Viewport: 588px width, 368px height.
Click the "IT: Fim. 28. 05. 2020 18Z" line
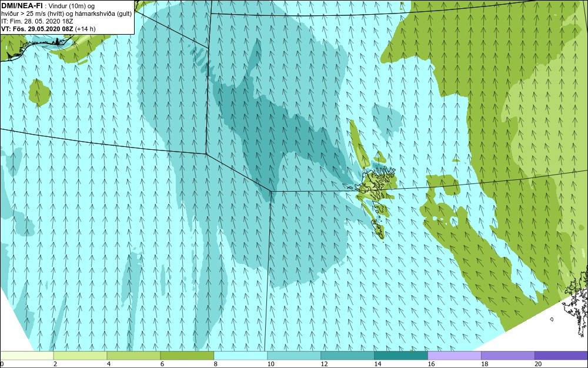[x=37, y=21]
